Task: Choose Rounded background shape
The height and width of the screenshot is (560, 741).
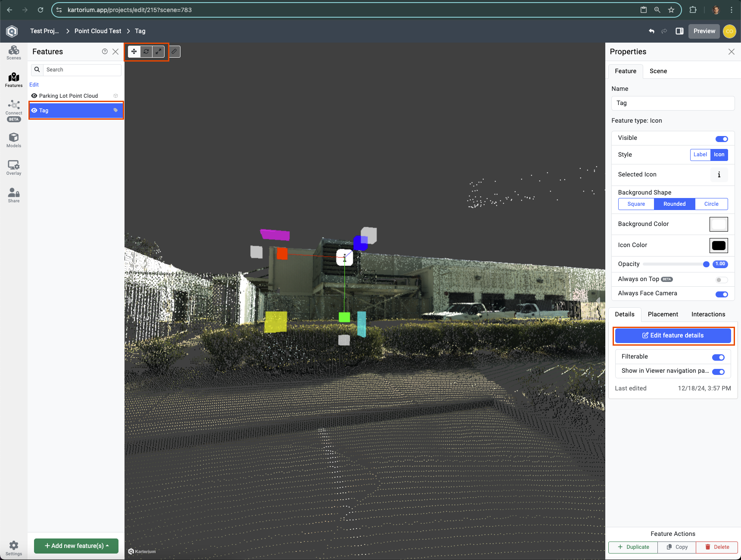Action: coord(675,204)
